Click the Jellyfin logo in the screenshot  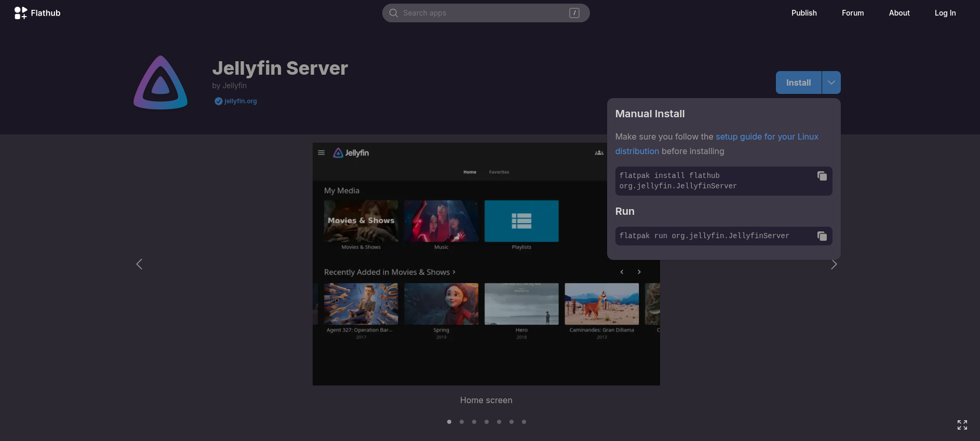[351, 153]
